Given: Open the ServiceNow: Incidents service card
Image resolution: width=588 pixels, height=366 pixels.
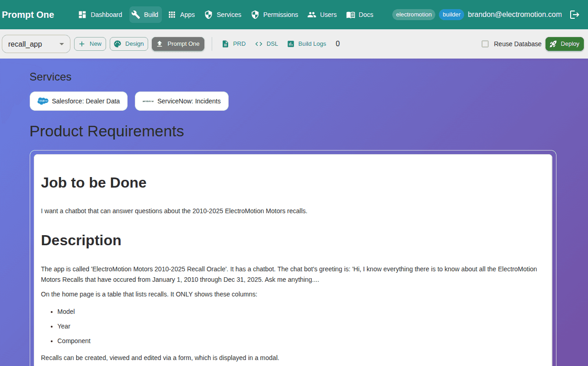Looking at the screenshot, I should [x=182, y=101].
